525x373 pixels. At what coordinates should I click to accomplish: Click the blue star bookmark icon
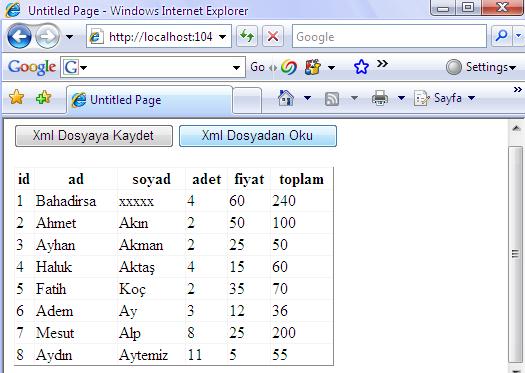coord(361,67)
